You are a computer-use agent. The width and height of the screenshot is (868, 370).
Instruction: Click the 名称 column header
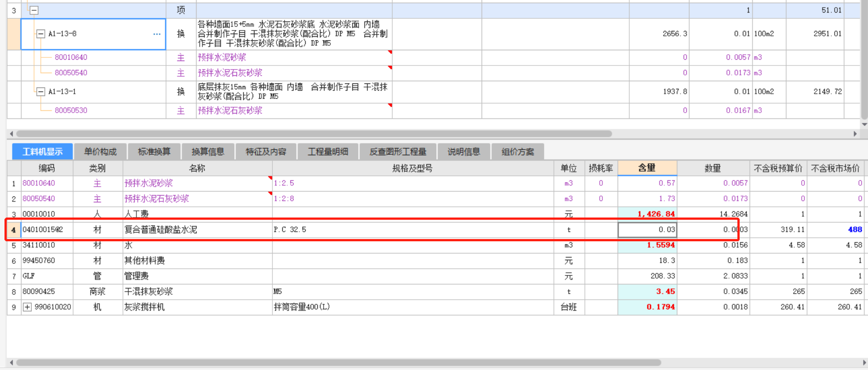197,168
